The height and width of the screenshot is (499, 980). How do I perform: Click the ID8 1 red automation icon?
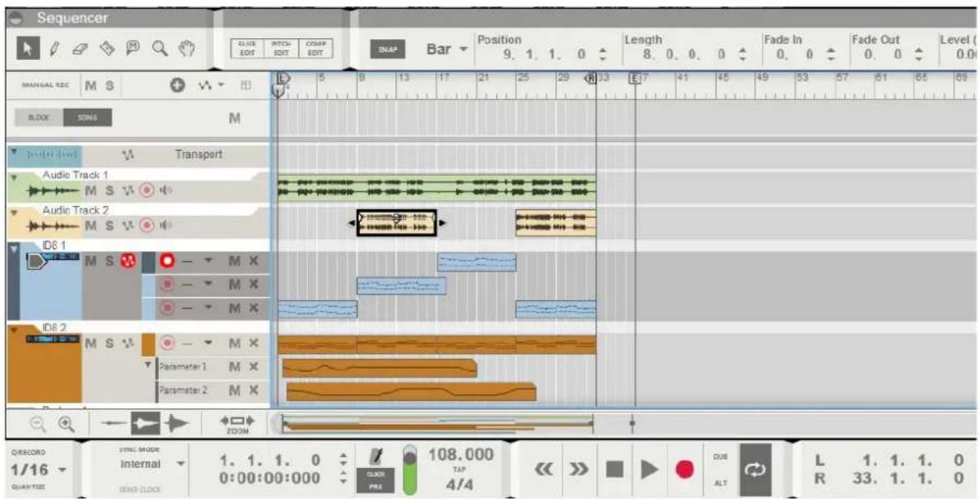tap(128, 261)
